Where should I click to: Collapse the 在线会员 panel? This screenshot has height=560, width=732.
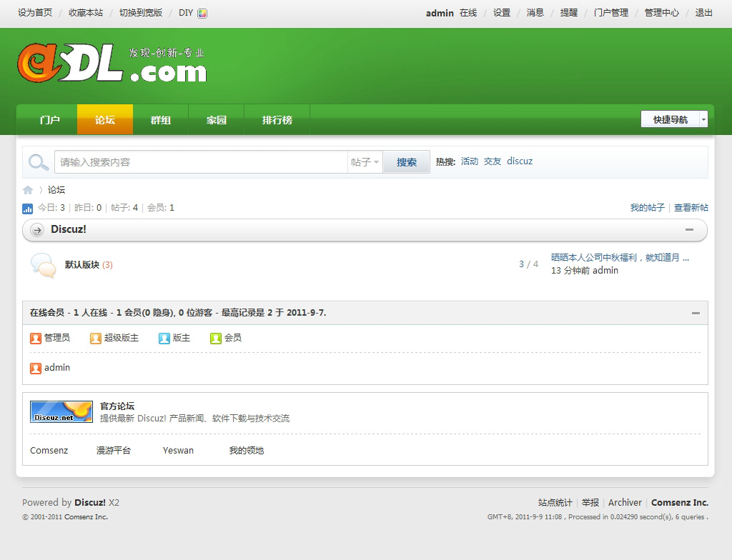coord(696,313)
